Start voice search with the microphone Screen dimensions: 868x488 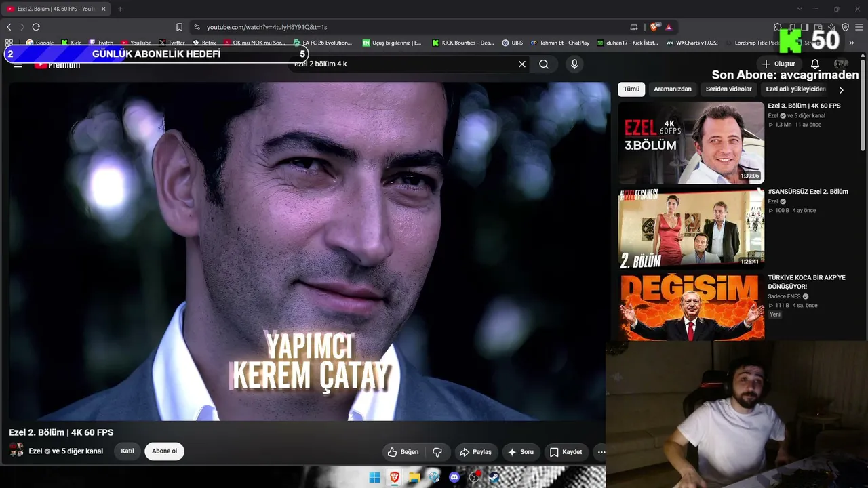pyautogui.click(x=574, y=64)
